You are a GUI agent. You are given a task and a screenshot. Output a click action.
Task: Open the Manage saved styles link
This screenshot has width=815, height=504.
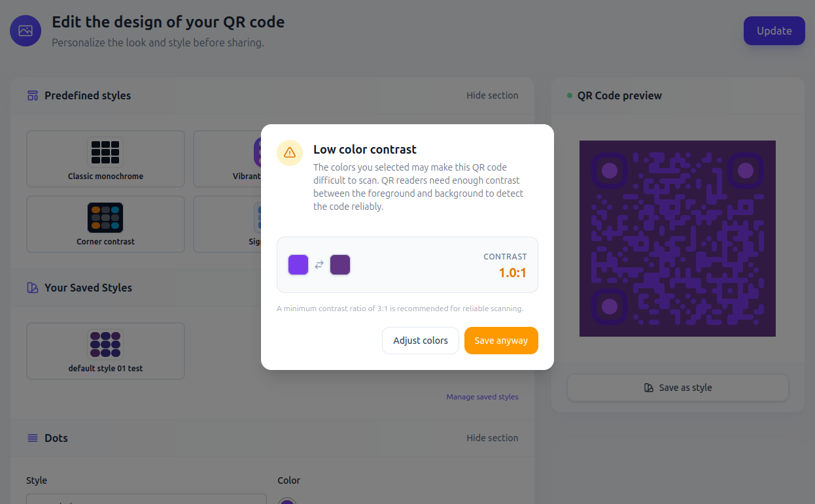[x=482, y=397]
